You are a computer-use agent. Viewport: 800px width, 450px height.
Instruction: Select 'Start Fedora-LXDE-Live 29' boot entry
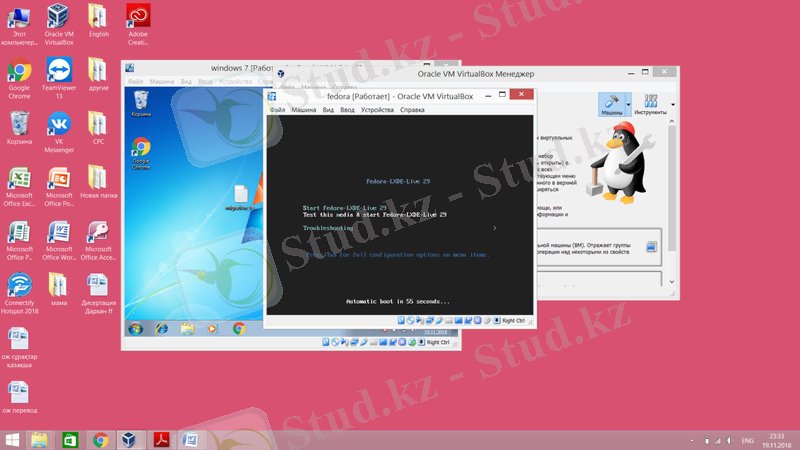(344, 208)
